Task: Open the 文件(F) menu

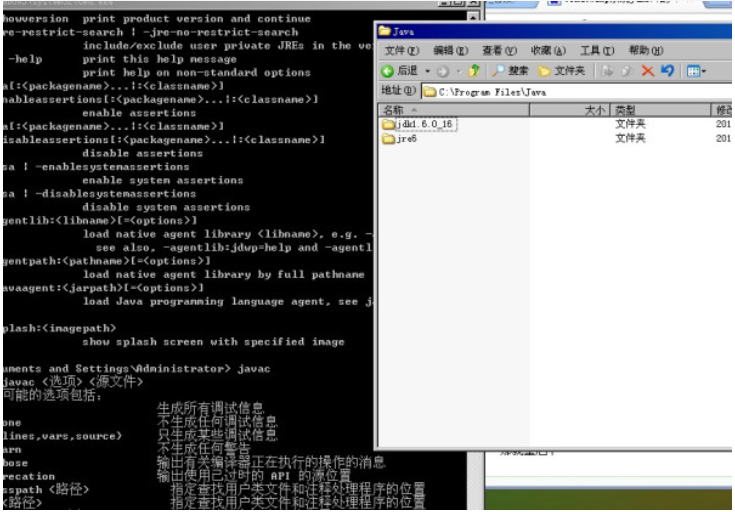Action: click(x=401, y=50)
